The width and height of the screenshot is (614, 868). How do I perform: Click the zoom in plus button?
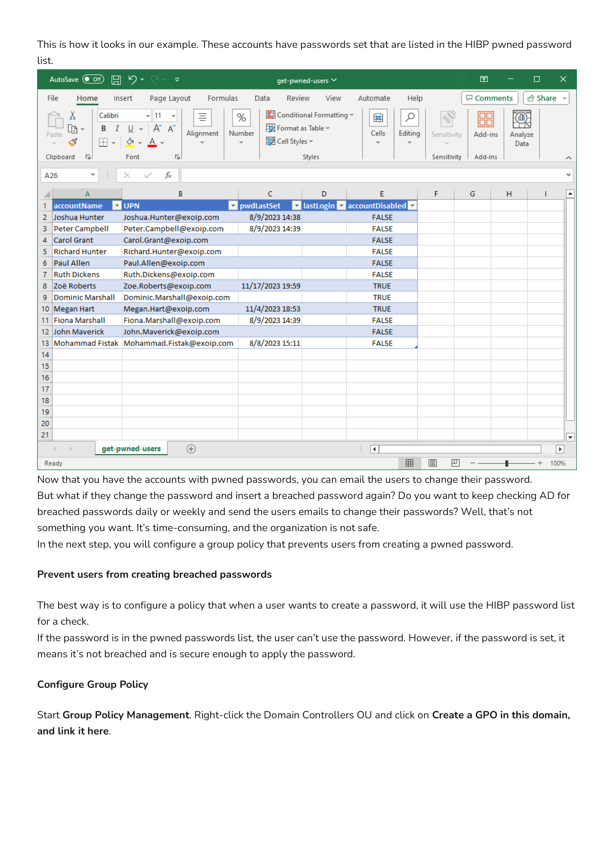pos(540,463)
